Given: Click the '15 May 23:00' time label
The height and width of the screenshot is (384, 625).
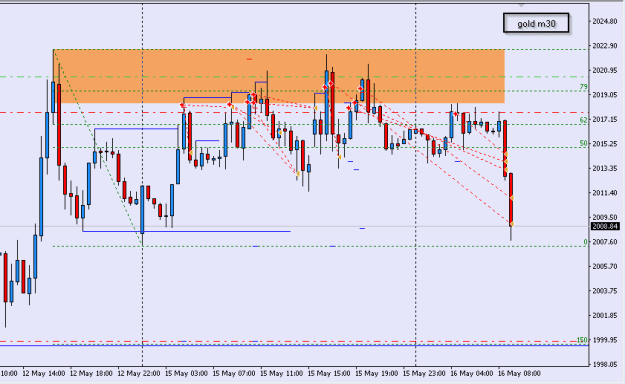Looking at the screenshot, I should [424, 374].
